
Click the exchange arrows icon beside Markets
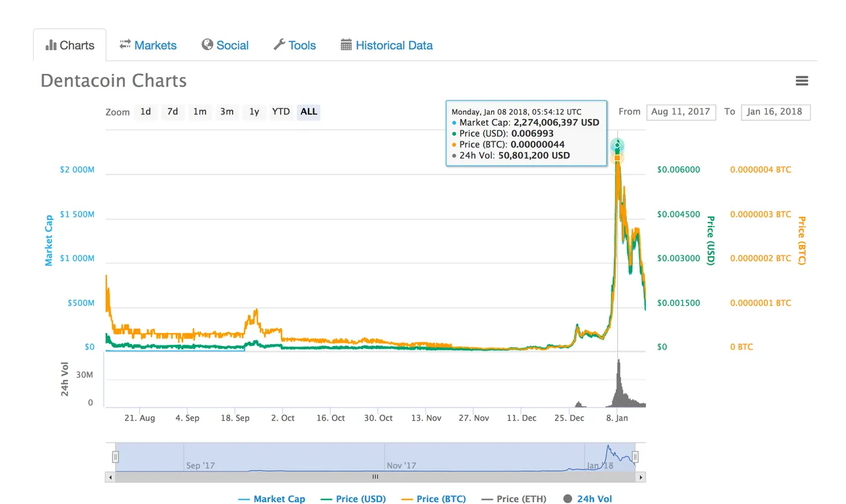(x=125, y=44)
